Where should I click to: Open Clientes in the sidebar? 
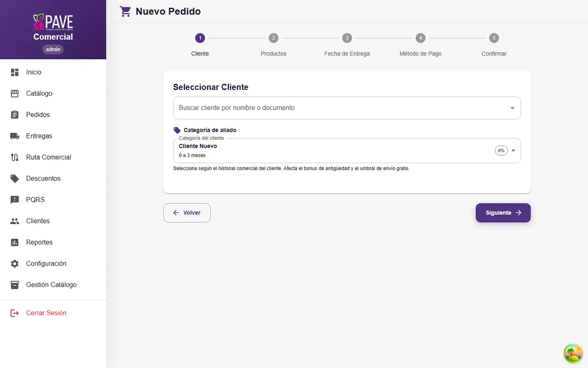click(53, 221)
